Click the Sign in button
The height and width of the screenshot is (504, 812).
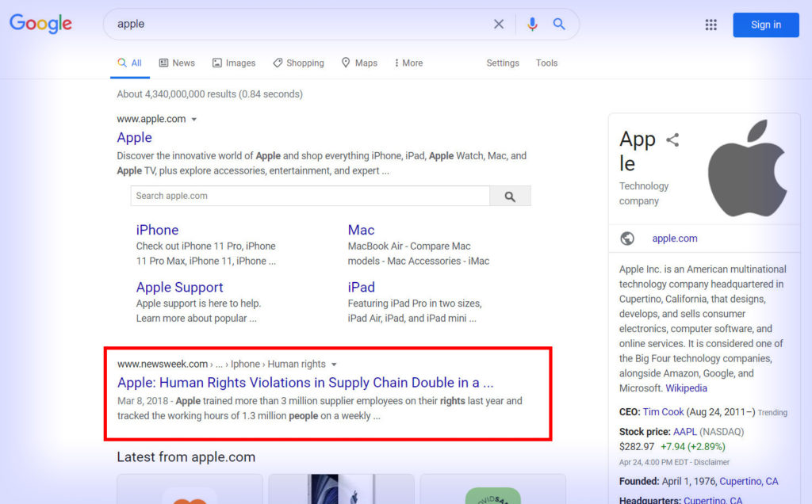pos(765,25)
